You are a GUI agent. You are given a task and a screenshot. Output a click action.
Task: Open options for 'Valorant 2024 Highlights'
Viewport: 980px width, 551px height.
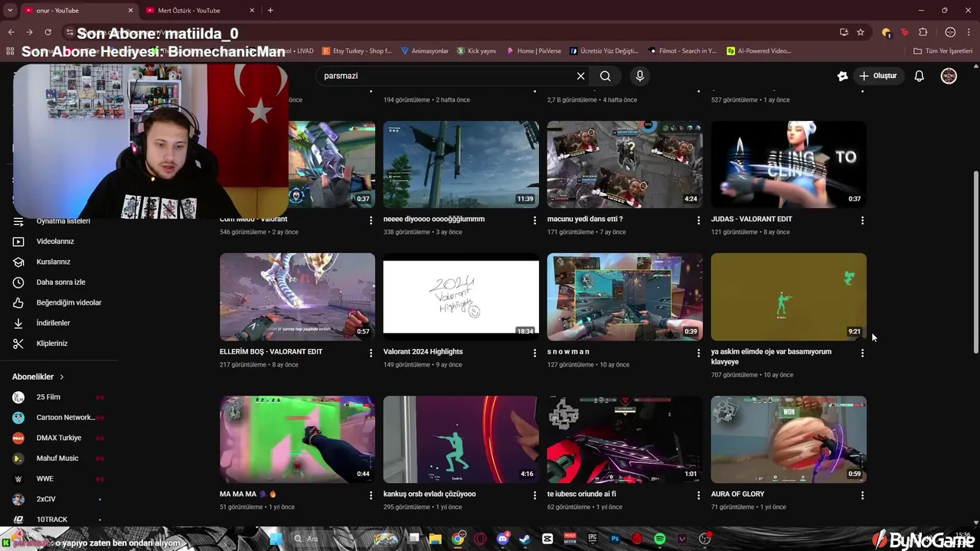pyautogui.click(x=534, y=353)
